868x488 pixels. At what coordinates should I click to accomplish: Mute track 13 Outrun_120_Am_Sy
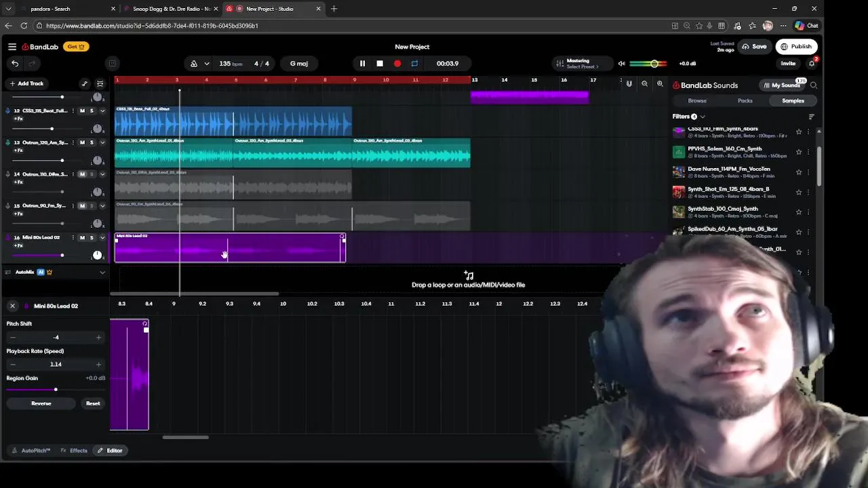[83, 142]
